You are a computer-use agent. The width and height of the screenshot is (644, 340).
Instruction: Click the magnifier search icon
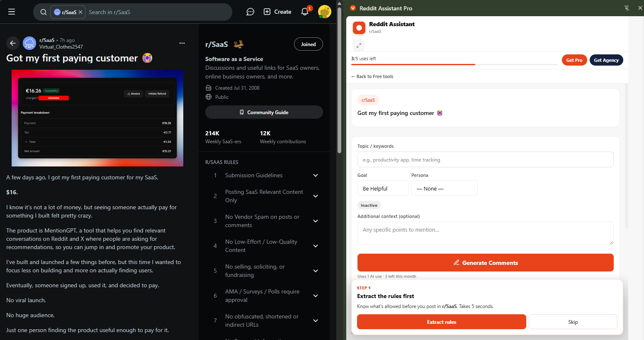click(x=43, y=12)
